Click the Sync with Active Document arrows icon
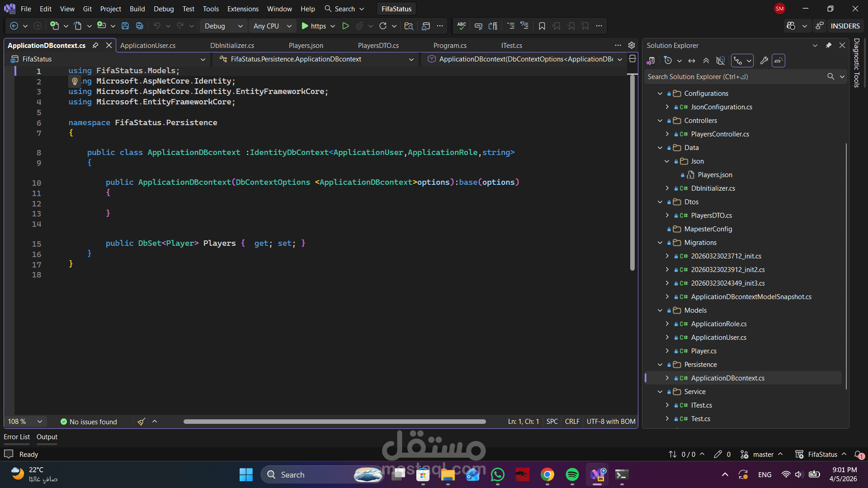This screenshot has height=488, width=868. coord(691,61)
